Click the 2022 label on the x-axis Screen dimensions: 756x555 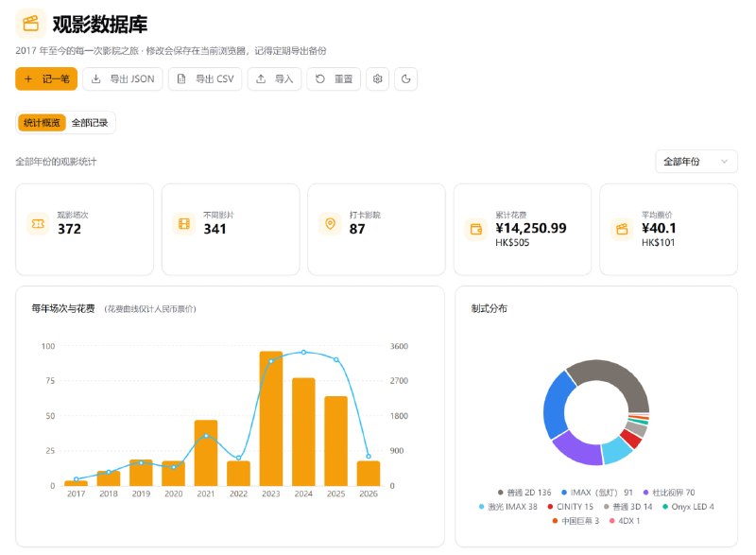(238, 494)
